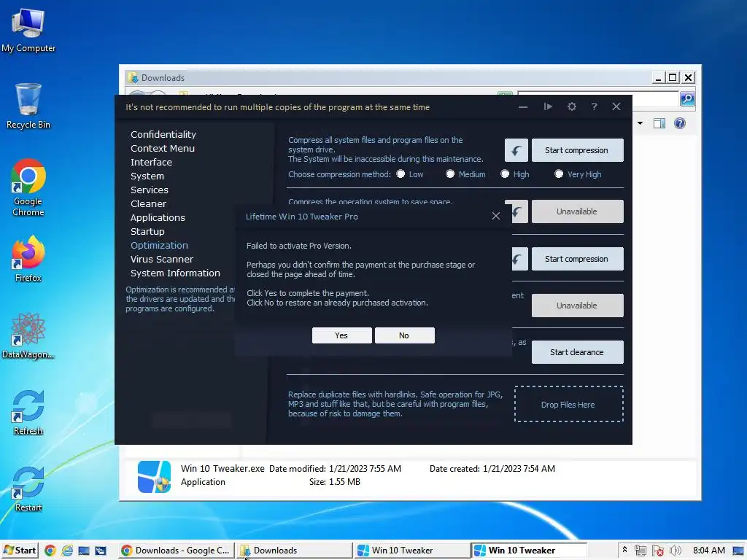Screen dimensions: 747x560
Task: Click the undo arrow next to first Start compression
Action: (516, 150)
